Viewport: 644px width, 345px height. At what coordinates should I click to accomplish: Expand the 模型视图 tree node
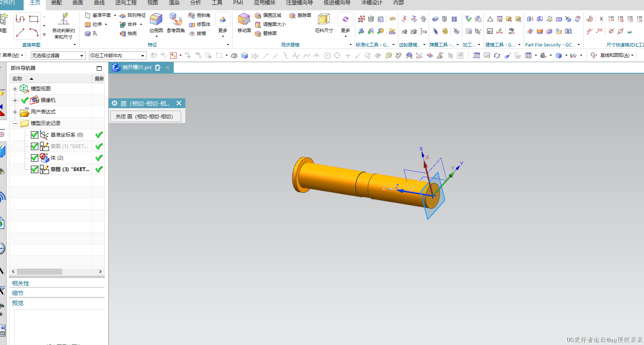click(15, 89)
